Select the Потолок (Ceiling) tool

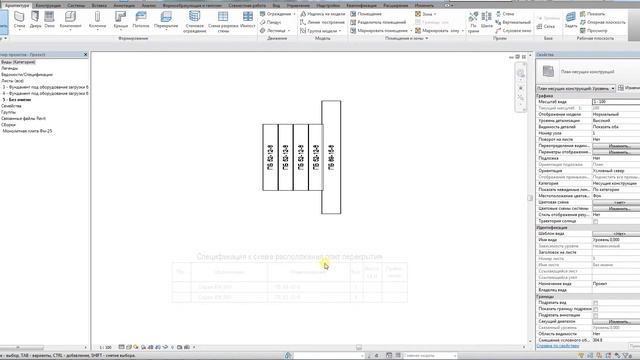(x=141, y=20)
